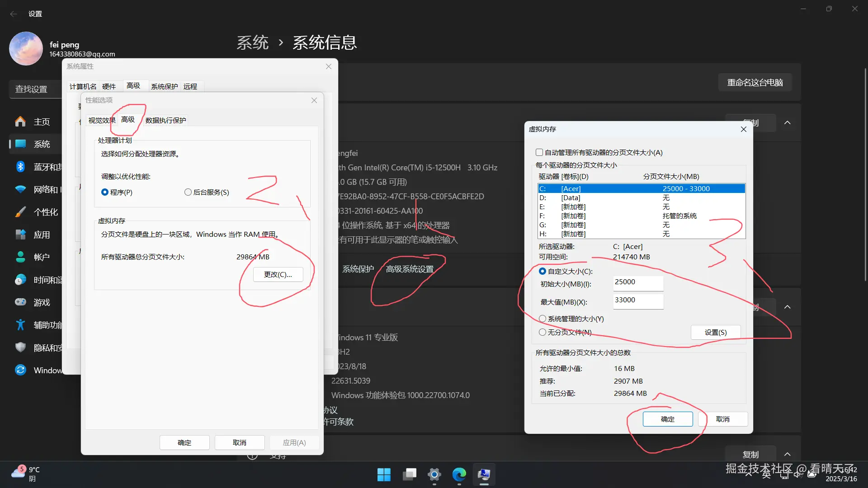Choose Background services radio button

pos(188,192)
